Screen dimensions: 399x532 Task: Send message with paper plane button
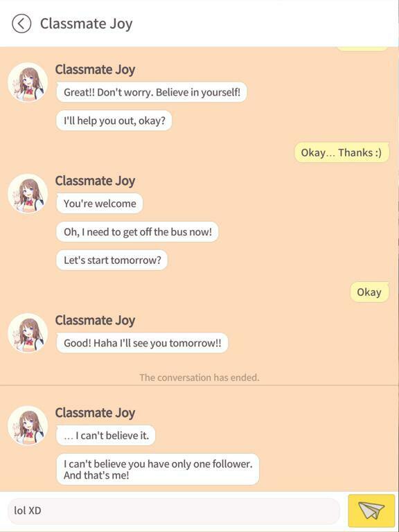(371, 511)
